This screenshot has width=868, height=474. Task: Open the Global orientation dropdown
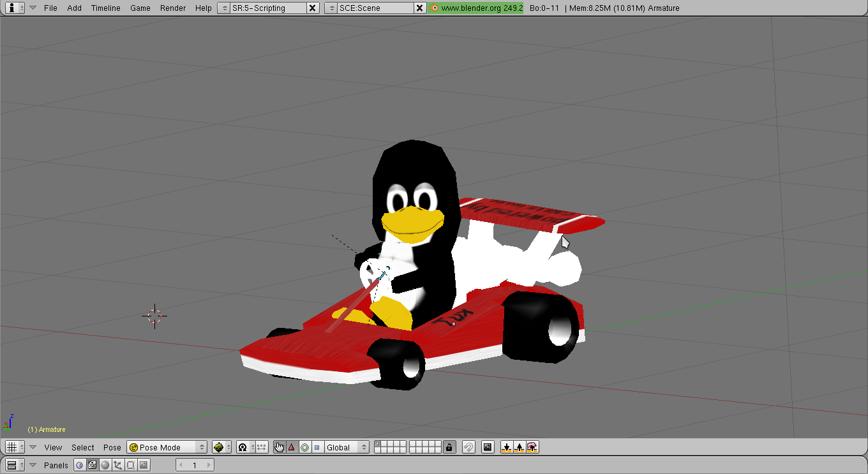(347, 447)
